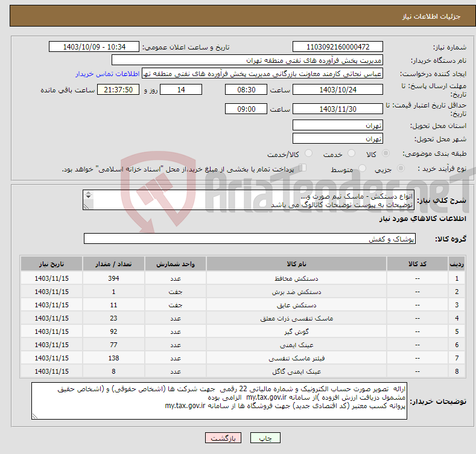Image resolution: width=476 pixels, height=454 pixels.
Task: Click the label شرح کلی نیاز
Action: pyautogui.click(x=442, y=200)
